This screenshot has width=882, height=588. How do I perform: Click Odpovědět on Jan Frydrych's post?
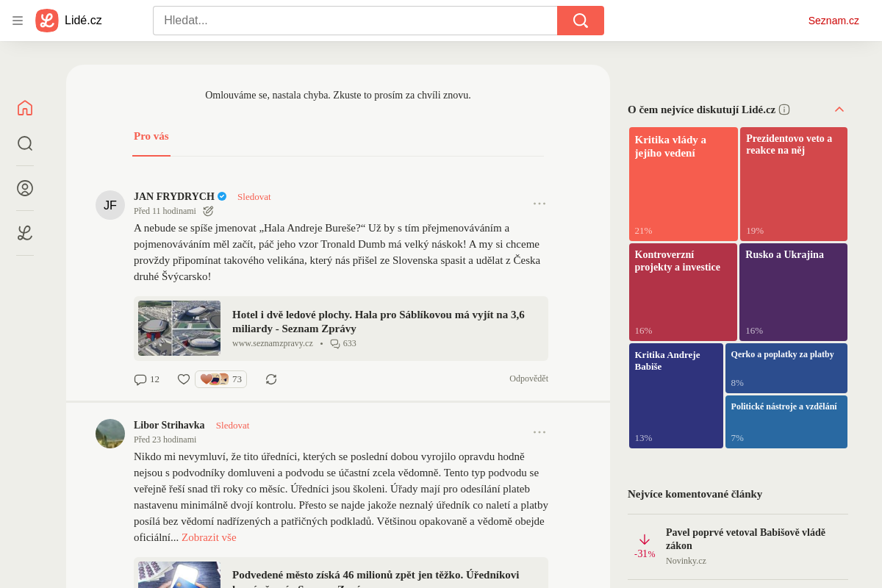point(528,379)
